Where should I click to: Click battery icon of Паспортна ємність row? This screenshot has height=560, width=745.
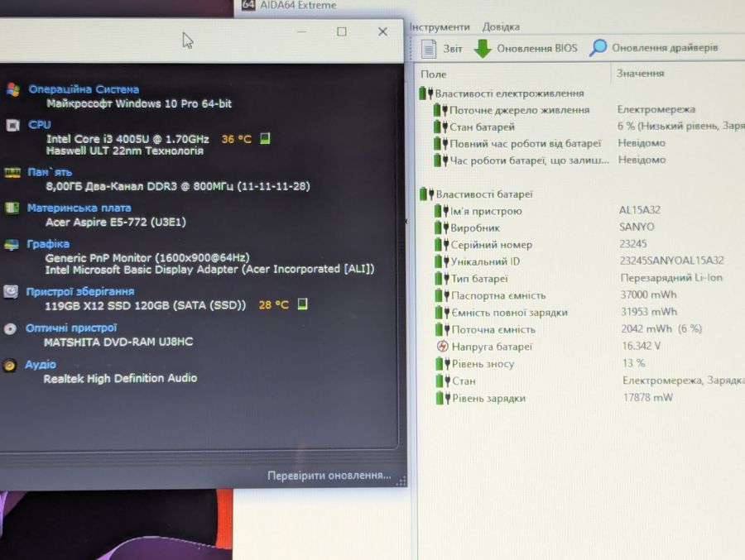pos(442,295)
